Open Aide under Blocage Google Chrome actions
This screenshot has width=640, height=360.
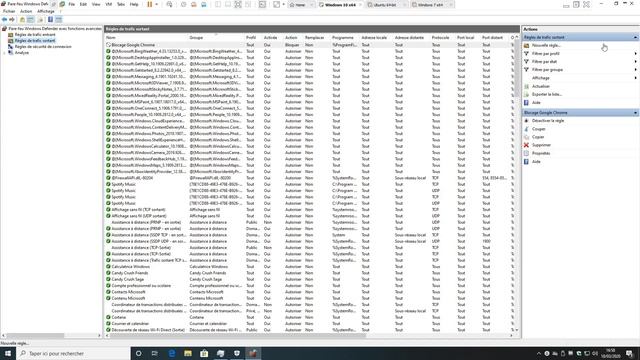(536, 162)
